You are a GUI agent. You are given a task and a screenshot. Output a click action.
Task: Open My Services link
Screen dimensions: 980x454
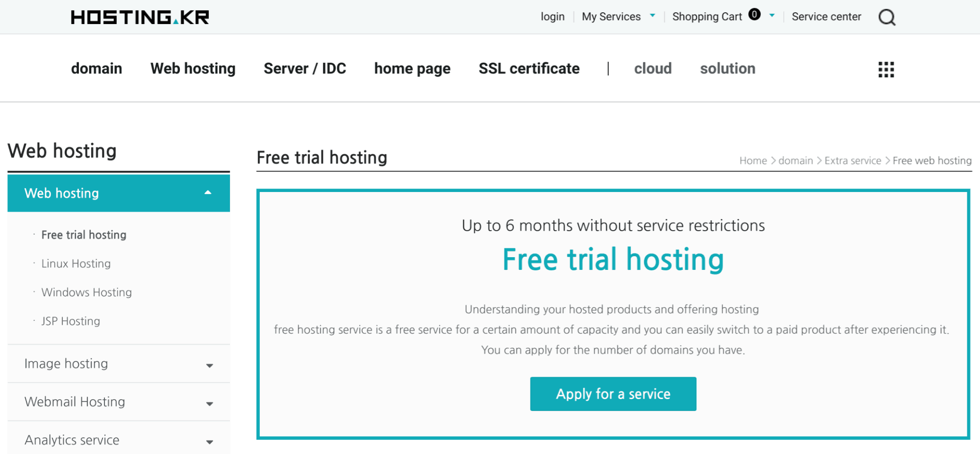click(x=611, y=17)
